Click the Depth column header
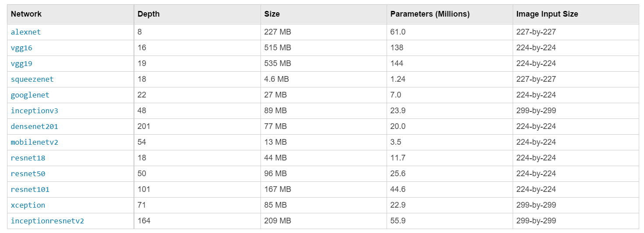The width and height of the screenshot is (644, 233). point(148,14)
